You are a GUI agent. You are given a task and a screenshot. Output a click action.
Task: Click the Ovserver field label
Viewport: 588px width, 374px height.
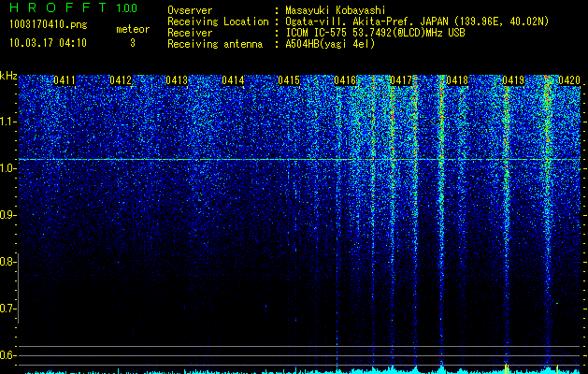click(x=190, y=10)
